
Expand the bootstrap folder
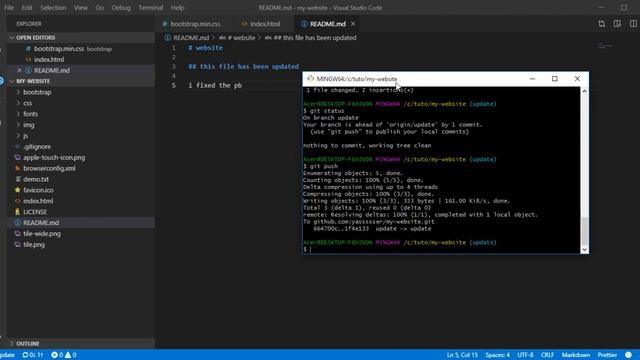(x=81, y=92)
